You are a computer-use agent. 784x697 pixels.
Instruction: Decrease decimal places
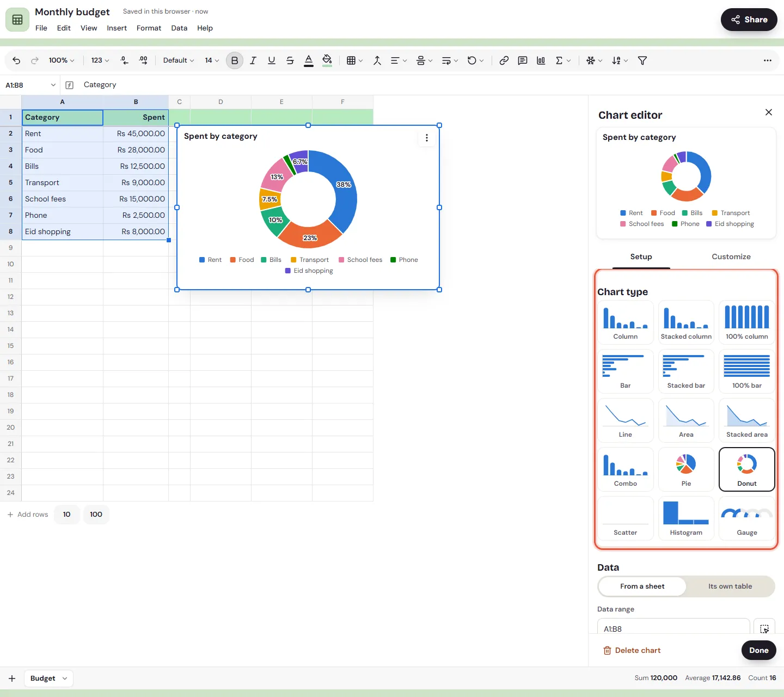(125, 60)
